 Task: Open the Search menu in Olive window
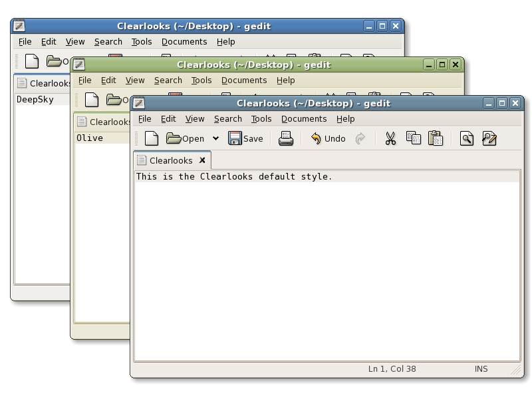[168, 80]
